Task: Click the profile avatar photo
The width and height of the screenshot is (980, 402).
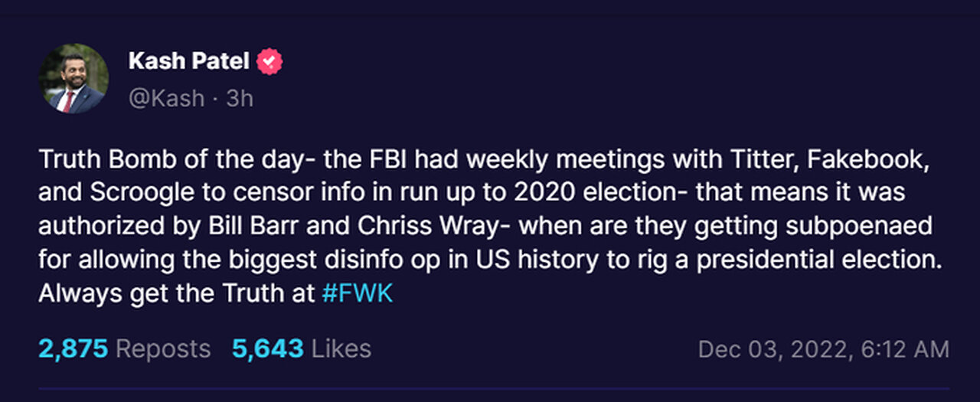Action: [73, 79]
